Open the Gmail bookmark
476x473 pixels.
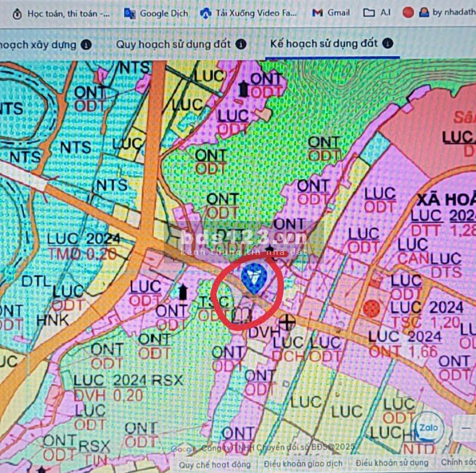[x=331, y=12]
